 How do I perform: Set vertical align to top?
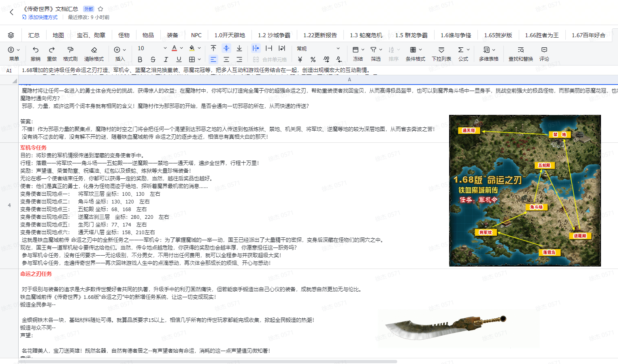(213, 48)
